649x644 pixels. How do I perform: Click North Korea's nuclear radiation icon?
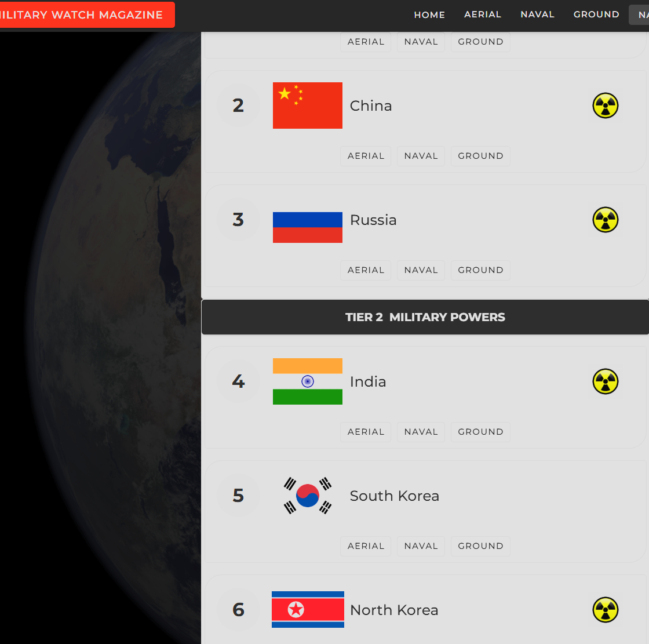coord(605,610)
